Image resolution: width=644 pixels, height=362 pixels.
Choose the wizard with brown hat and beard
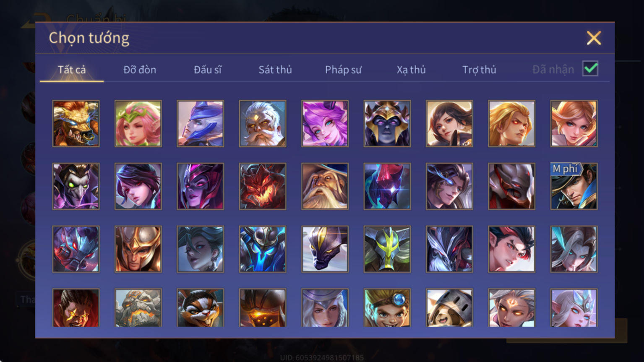[325, 186]
